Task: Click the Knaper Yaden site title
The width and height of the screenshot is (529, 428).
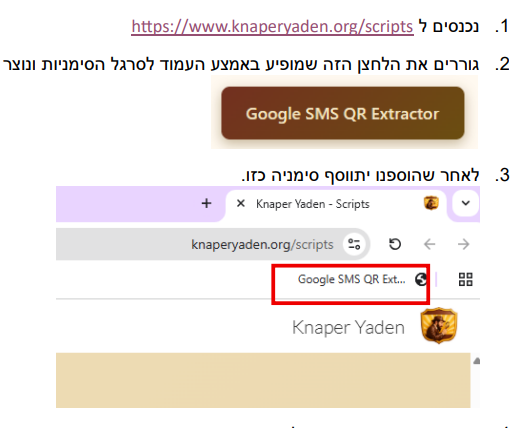Action: click(348, 327)
